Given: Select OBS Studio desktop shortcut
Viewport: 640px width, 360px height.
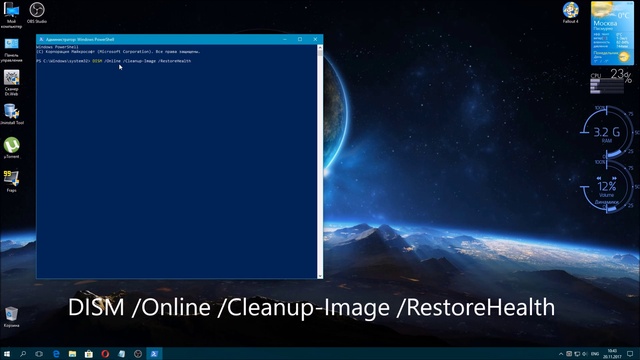Looking at the screenshot, I should coord(37,13).
